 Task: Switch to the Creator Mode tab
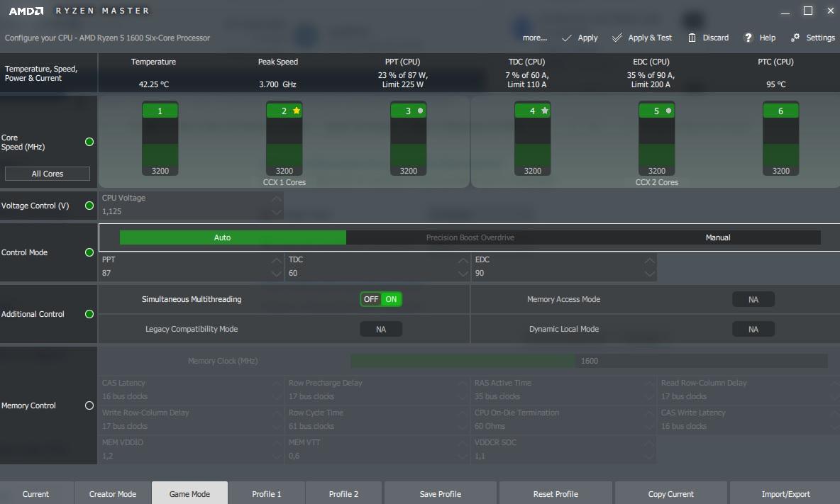[x=113, y=494]
